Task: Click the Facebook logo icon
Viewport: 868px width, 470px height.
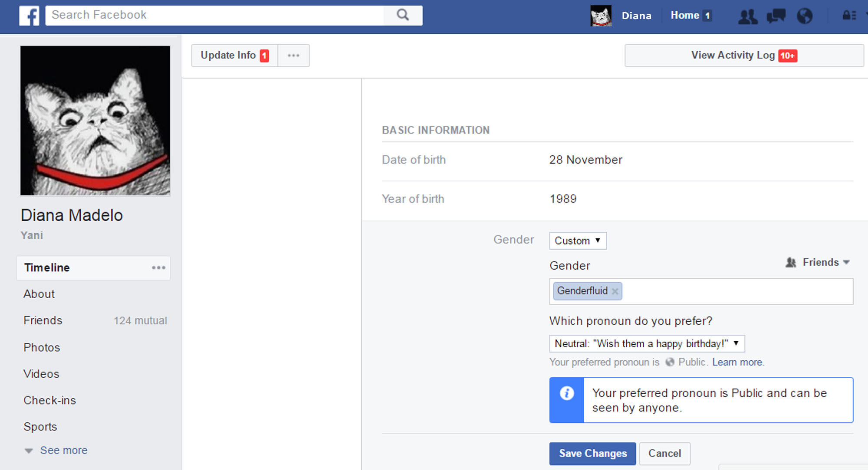Action: pos(29,16)
